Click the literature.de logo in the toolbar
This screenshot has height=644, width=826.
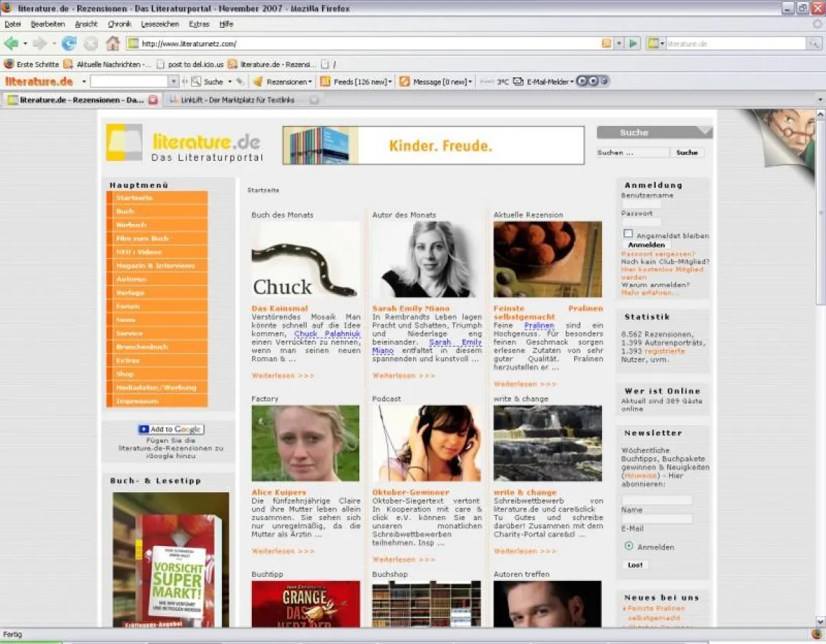(39, 81)
